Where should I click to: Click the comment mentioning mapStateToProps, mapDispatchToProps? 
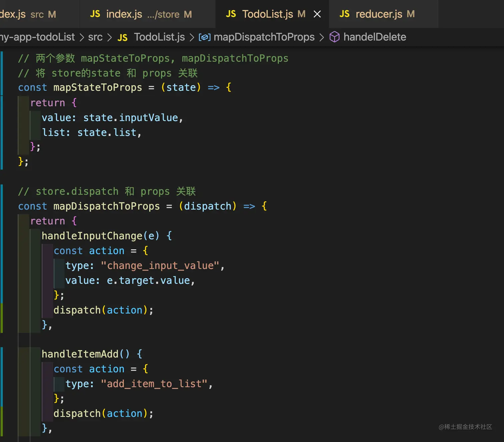(x=153, y=58)
